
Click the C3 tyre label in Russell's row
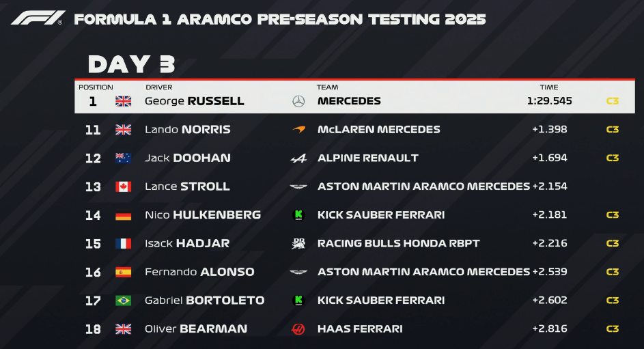(613, 101)
